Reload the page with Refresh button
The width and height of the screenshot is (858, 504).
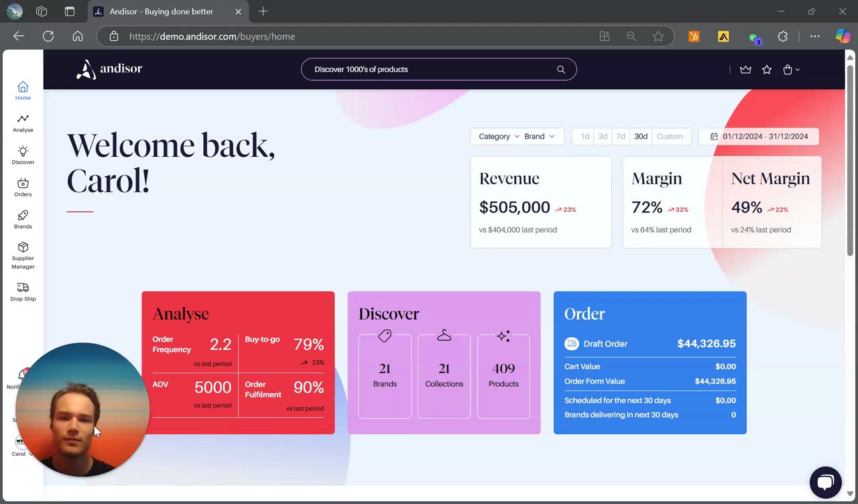click(x=48, y=36)
